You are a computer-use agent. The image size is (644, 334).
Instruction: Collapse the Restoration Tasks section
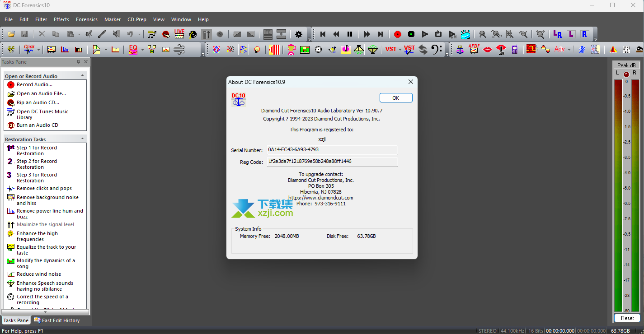click(x=82, y=139)
